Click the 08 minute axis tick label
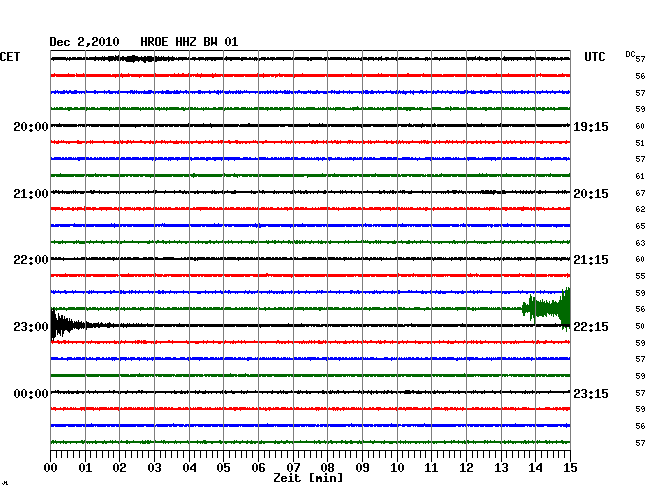 (327, 468)
